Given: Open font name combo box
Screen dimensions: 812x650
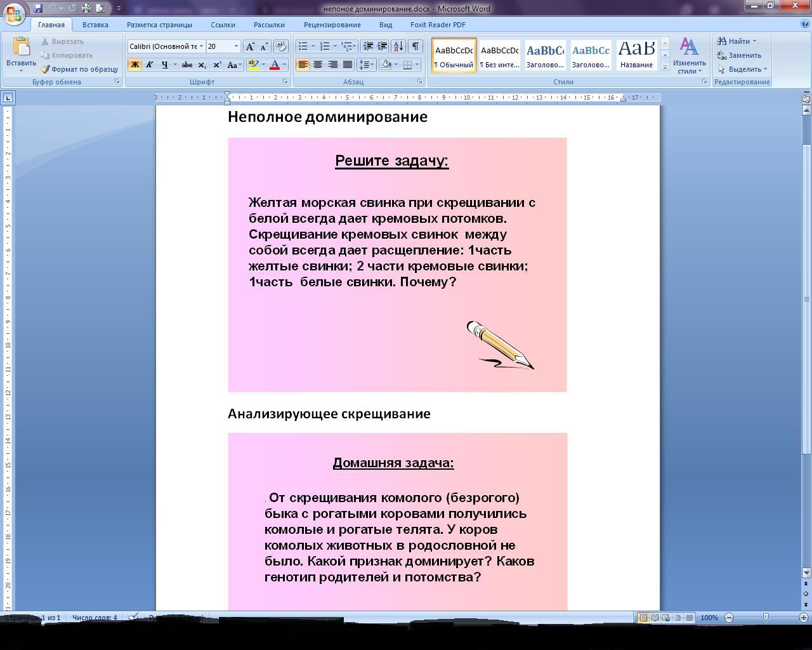Looking at the screenshot, I should coord(166,46).
